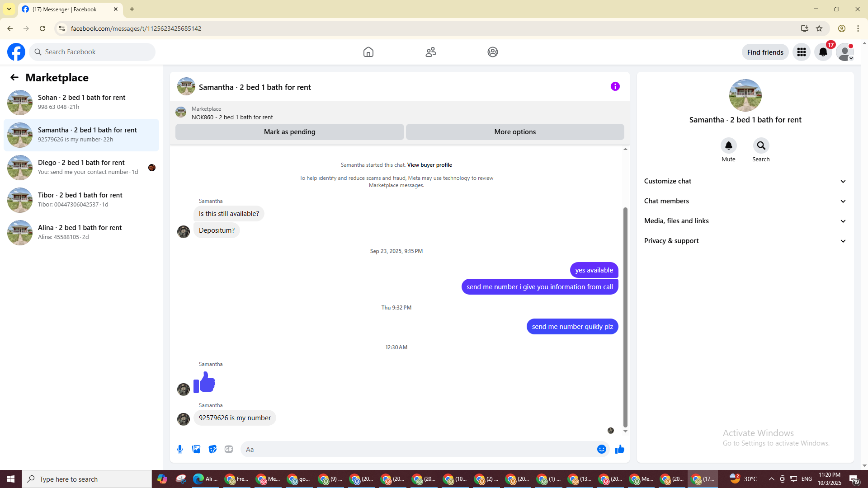Open Alina's 2 bed 1 bath chat
The width and height of the screenshot is (868, 488).
[81, 233]
